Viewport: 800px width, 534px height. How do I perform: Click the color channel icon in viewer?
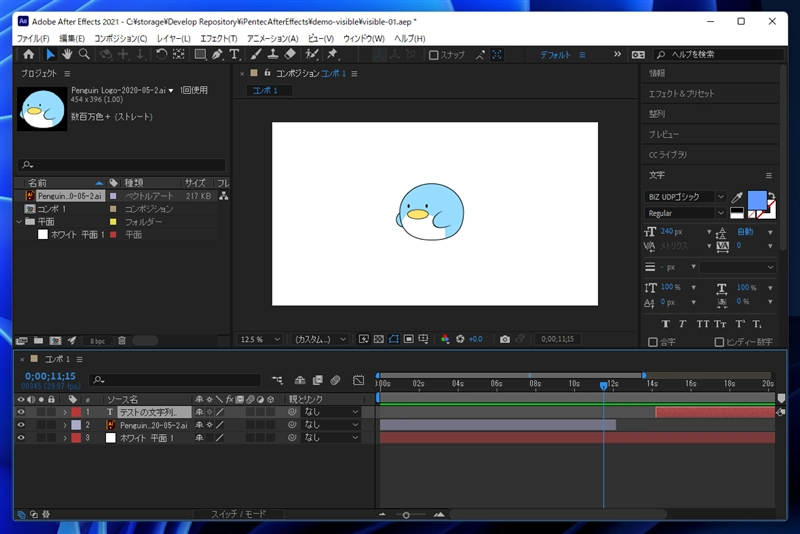click(445, 339)
